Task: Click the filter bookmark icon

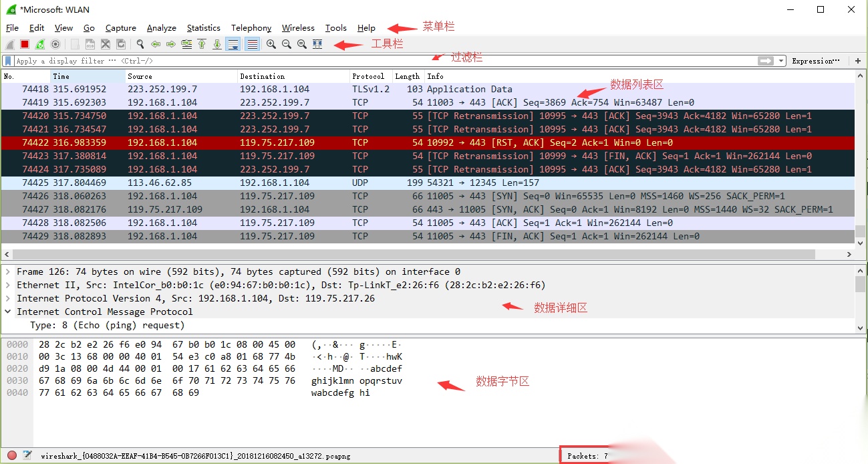Action: click(8, 61)
